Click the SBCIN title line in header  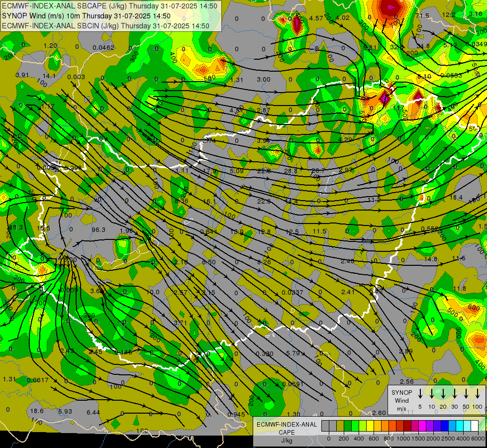(105, 26)
